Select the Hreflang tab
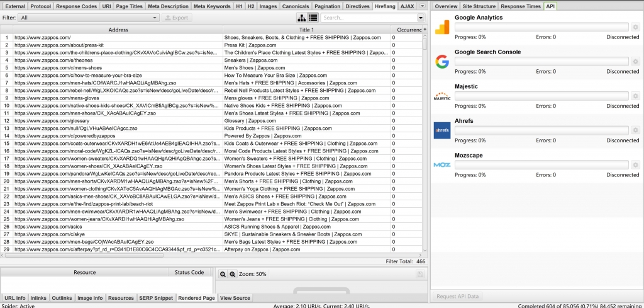This screenshot has width=644, height=308. coord(385,6)
